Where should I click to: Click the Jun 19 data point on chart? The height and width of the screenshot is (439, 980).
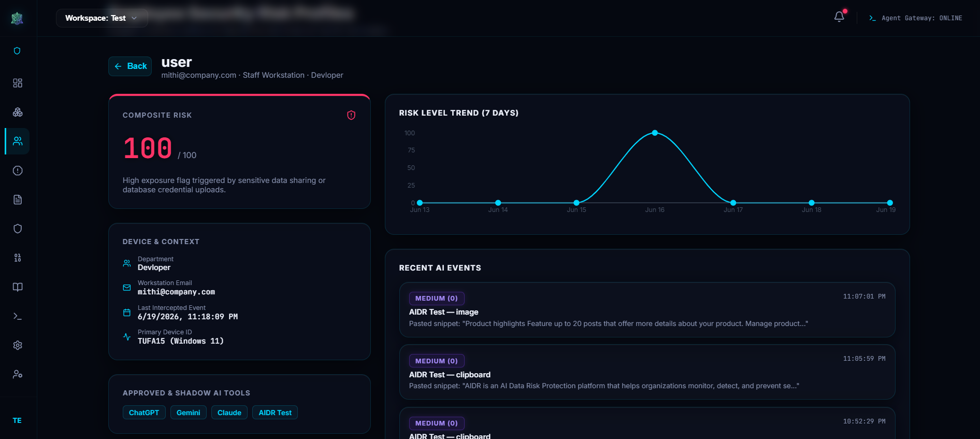coord(890,203)
